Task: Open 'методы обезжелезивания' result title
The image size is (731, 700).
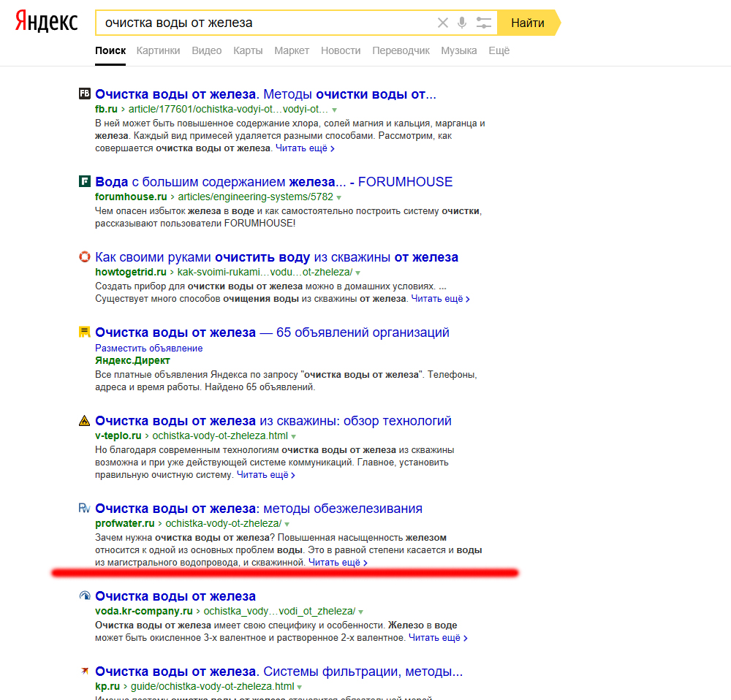Action: (259, 509)
